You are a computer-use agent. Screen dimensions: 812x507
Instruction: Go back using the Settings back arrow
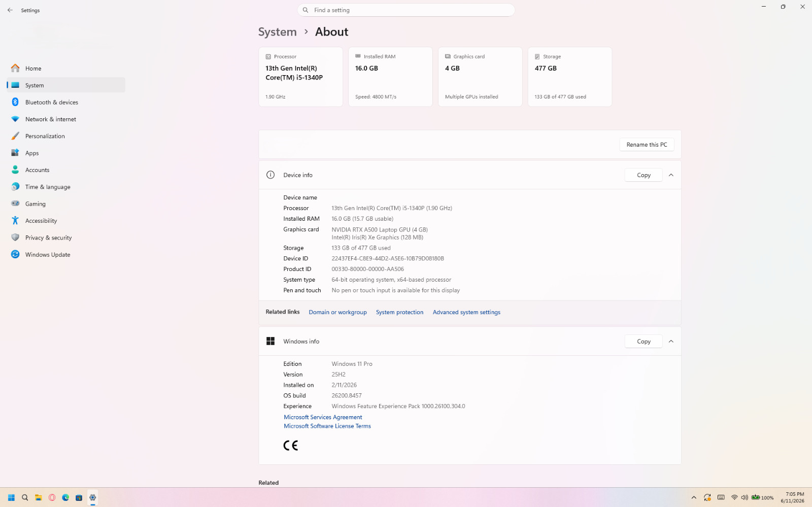10,10
